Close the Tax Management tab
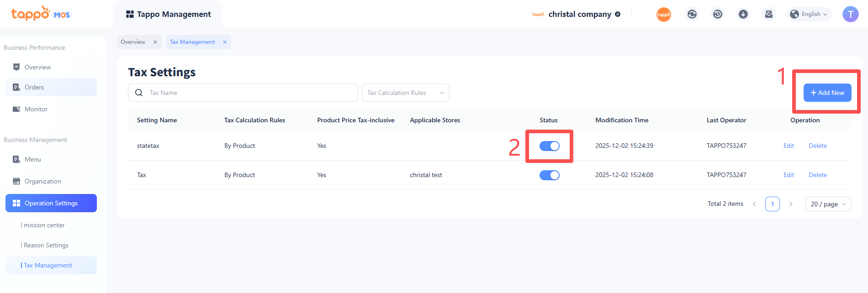The width and height of the screenshot is (868, 293). (x=225, y=42)
